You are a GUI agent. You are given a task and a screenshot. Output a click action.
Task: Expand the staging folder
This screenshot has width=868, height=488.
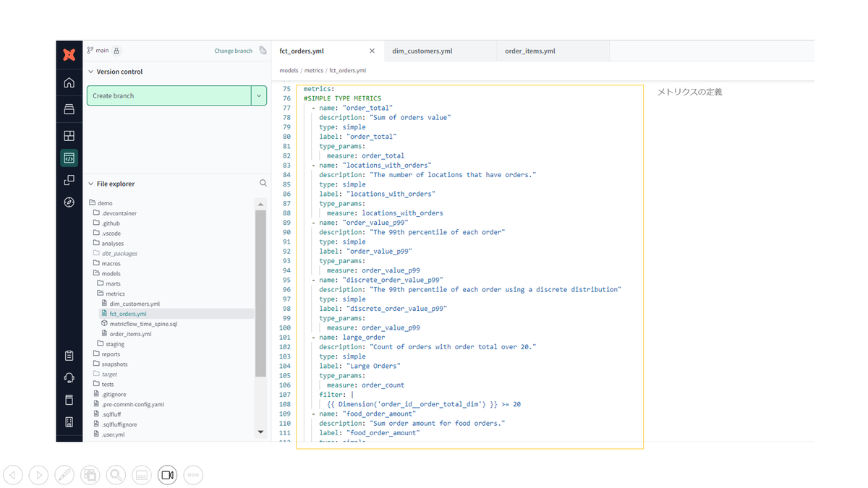click(x=111, y=344)
